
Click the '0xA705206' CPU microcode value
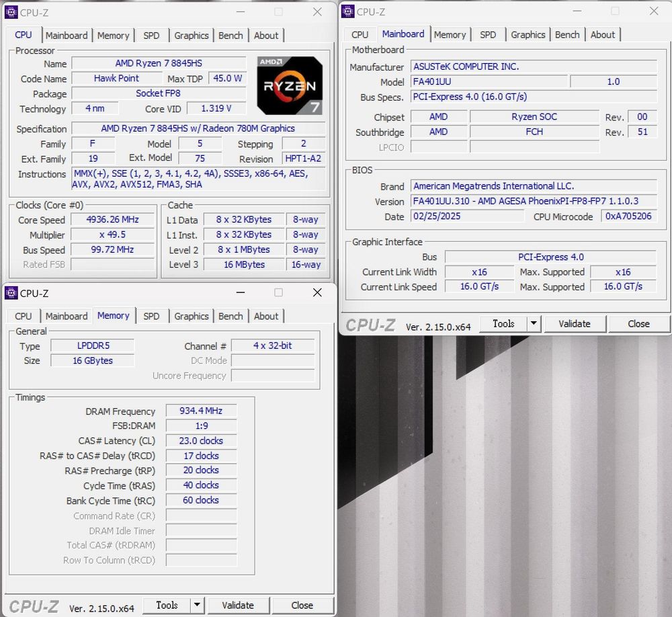click(x=628, y=216)
